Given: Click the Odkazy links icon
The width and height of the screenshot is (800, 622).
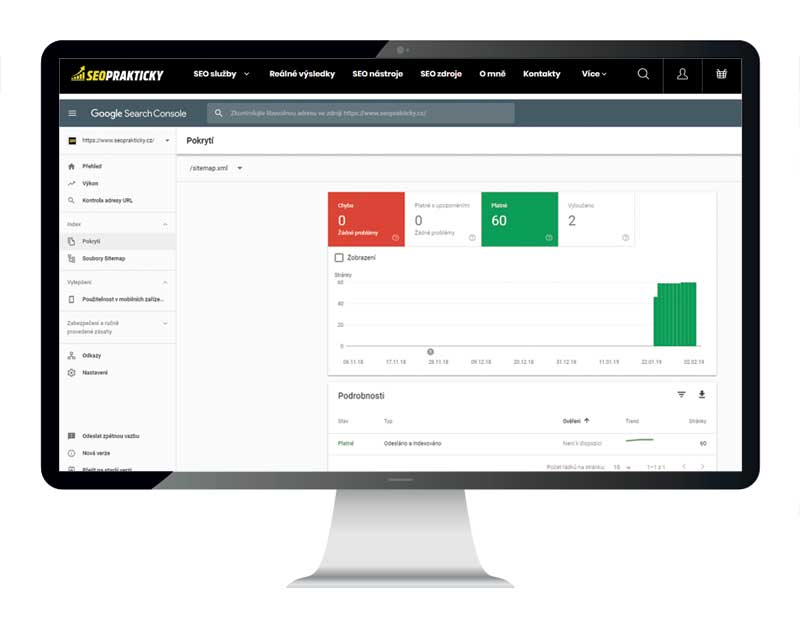Looking at the screenshot, I should 71,356.
